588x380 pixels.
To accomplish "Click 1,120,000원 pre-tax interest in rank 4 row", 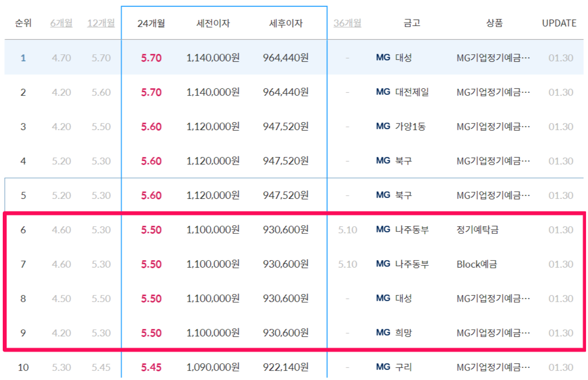I will [213, 161].
